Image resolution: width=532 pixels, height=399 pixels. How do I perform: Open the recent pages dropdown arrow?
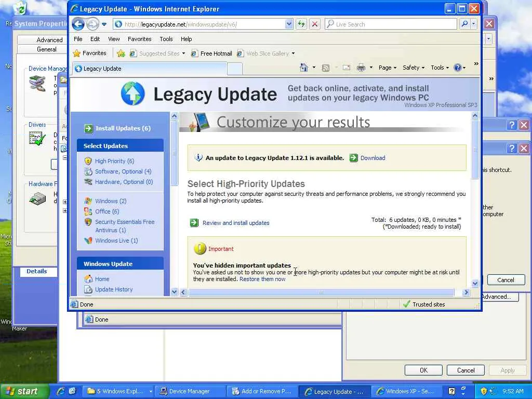[x=104, y=24]
